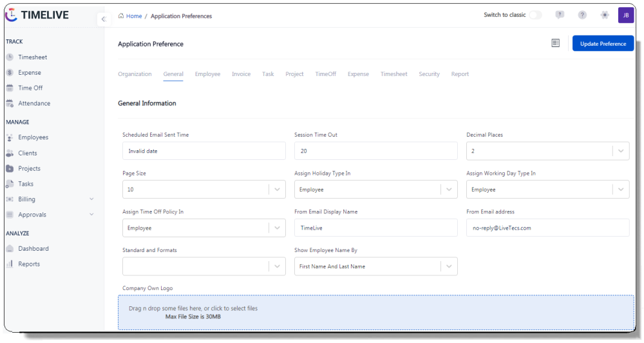This screenshot has width=644, height=343.
Task: Click the Scheduled Email Sent Time field
Action: pos(204,151)
